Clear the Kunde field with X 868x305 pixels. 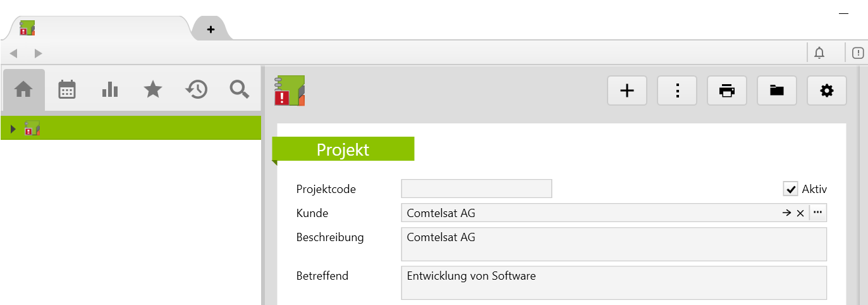click(x=800, y=213)
